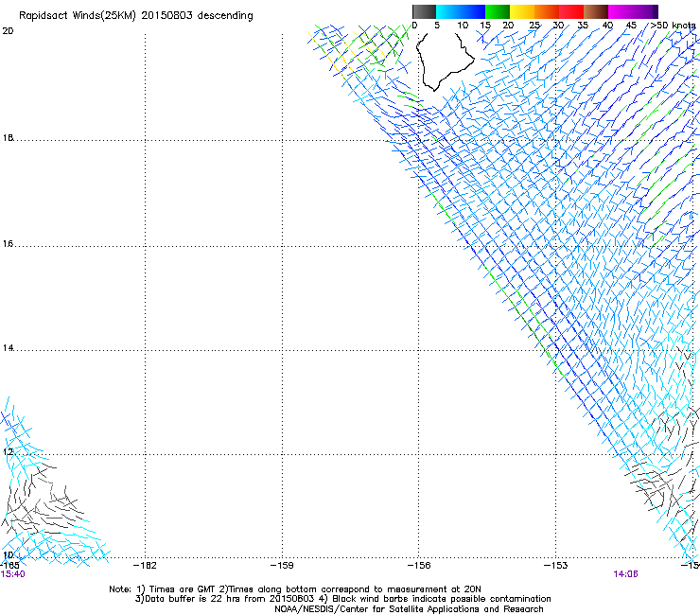Click the legend label '25'

[534, 26]
